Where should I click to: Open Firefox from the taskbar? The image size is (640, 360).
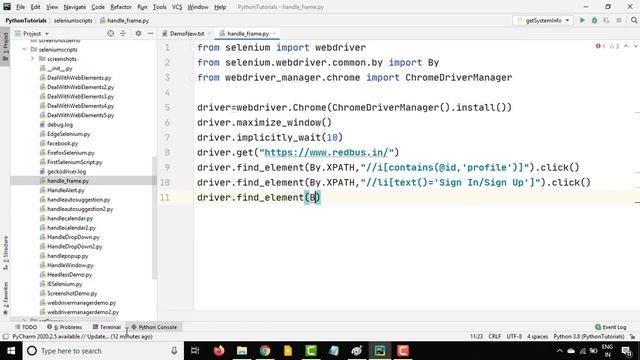(x=219, y=351)
